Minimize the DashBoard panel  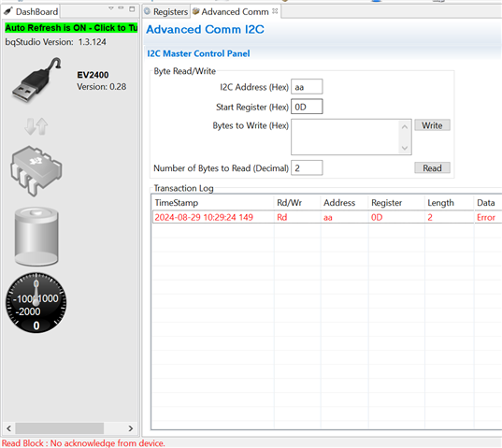121,8
